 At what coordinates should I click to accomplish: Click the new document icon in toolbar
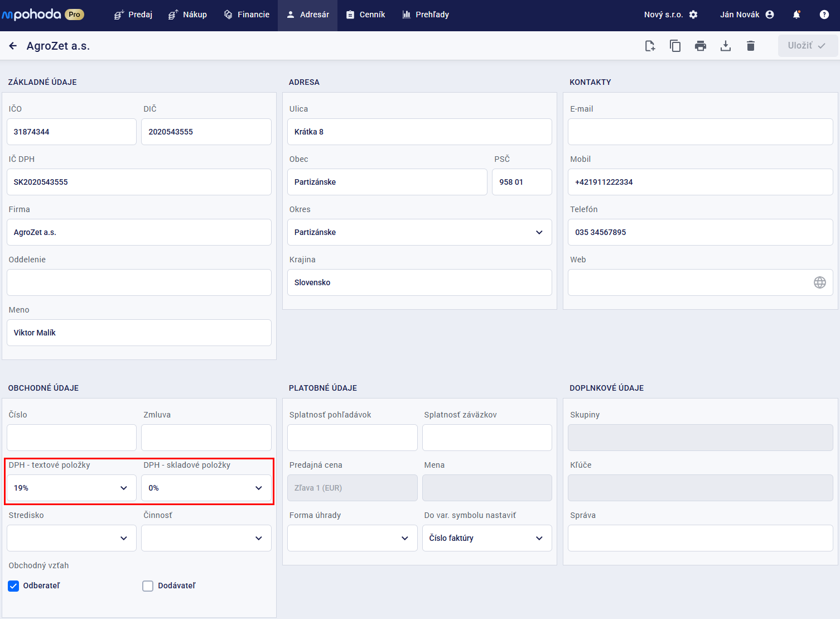pyautogui.click(x=650, y=46)
